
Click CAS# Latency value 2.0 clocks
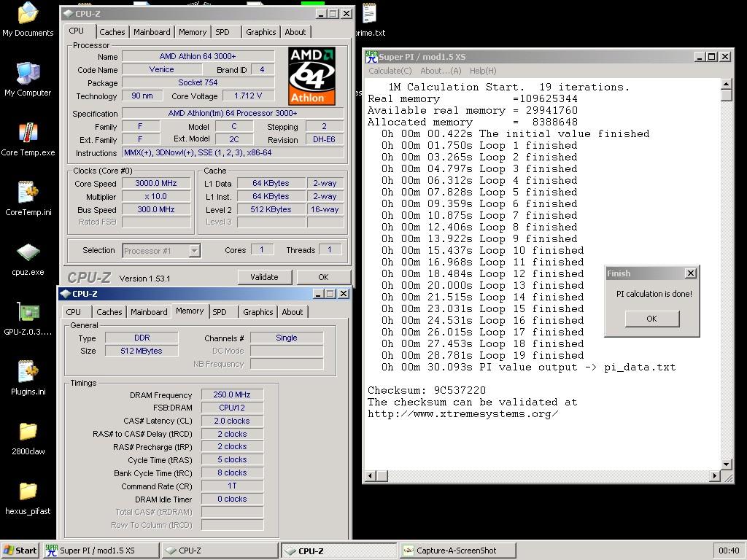pyautogui.click(x=232, y=421)
